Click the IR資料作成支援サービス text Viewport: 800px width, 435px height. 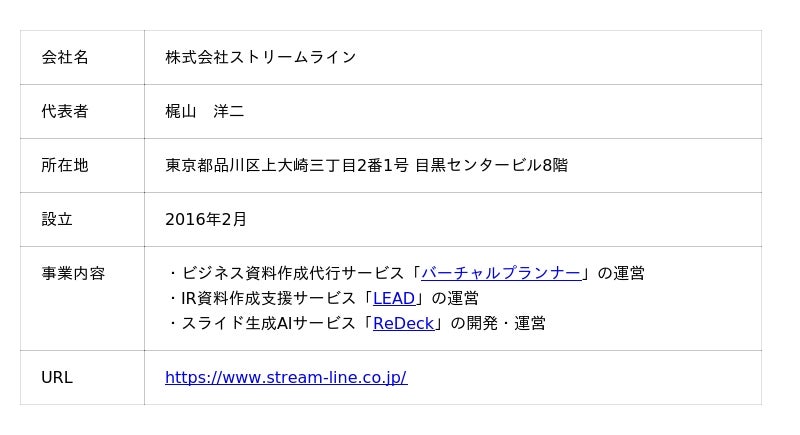(x=268, y=298)
